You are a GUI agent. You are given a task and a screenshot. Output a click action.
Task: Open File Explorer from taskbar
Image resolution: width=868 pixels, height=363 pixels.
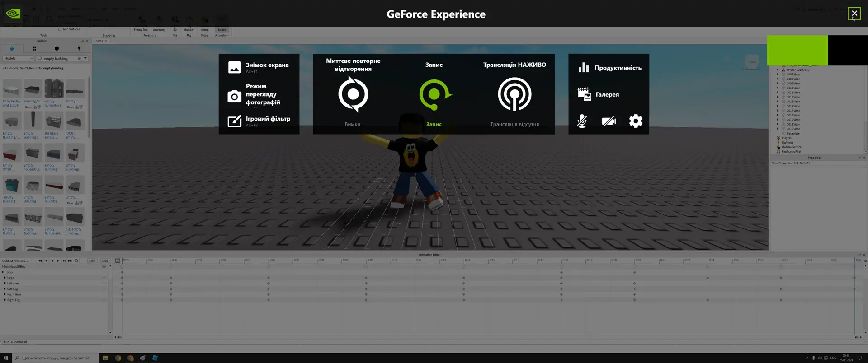click(105, 358)
